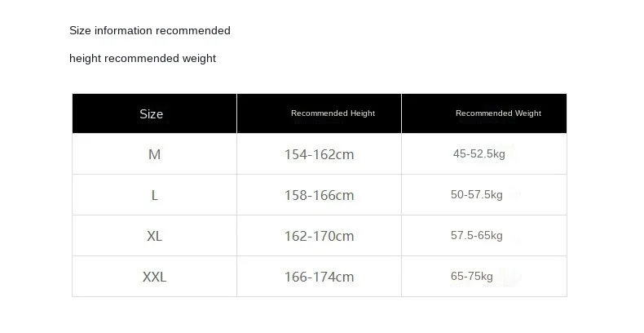Image resolution: width=644 pixels, height=333 pixels.
Task: Click the word "height" starting the second line
Action: pos(85,58)
